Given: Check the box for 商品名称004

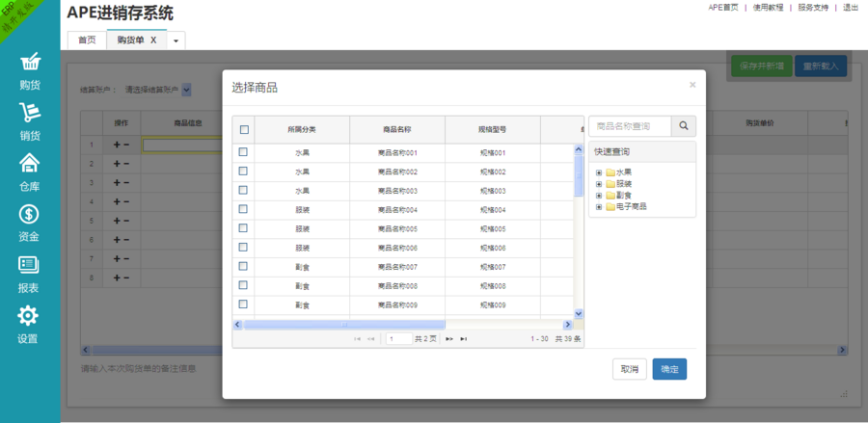Looking at the screenshot, I should [243, 209].
